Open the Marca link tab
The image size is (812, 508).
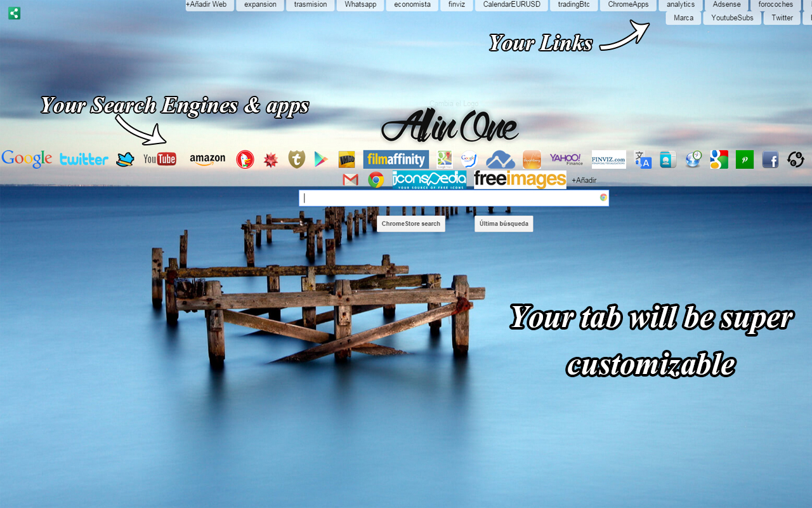click(683, 18)
